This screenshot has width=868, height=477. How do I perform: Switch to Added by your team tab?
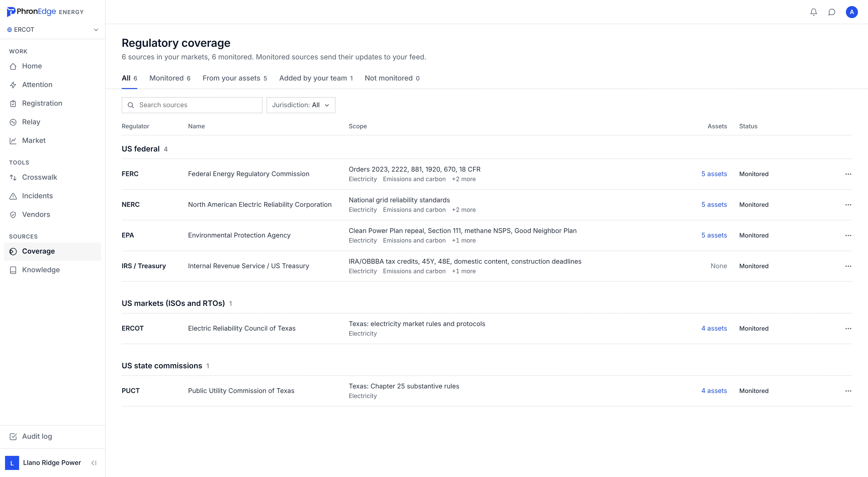tap(316, 78)
